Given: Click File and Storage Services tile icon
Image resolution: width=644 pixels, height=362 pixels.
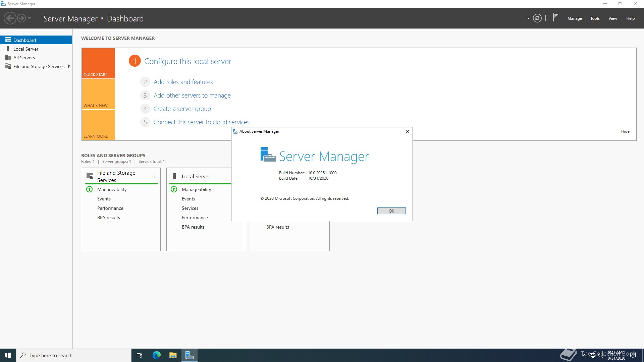Looking at the screenshot, I should [90, 176].
